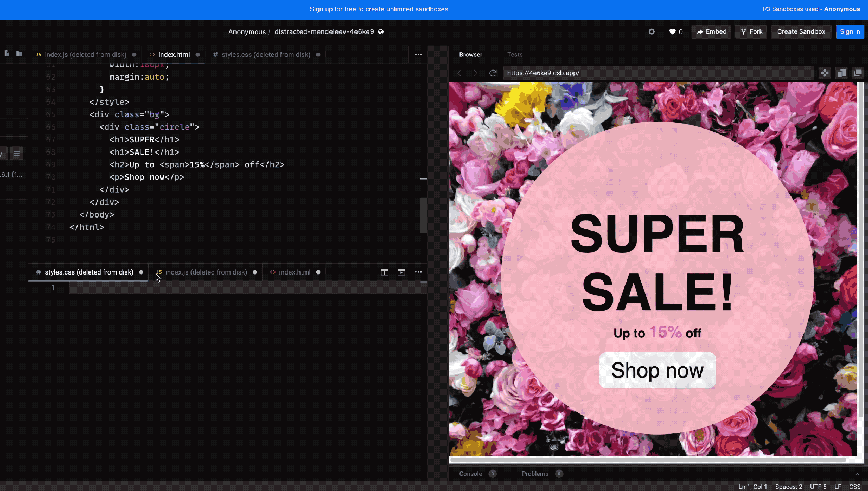868x491 pixels.
Task: Click the Shop now button in the preview
Action: click(657, 371)
